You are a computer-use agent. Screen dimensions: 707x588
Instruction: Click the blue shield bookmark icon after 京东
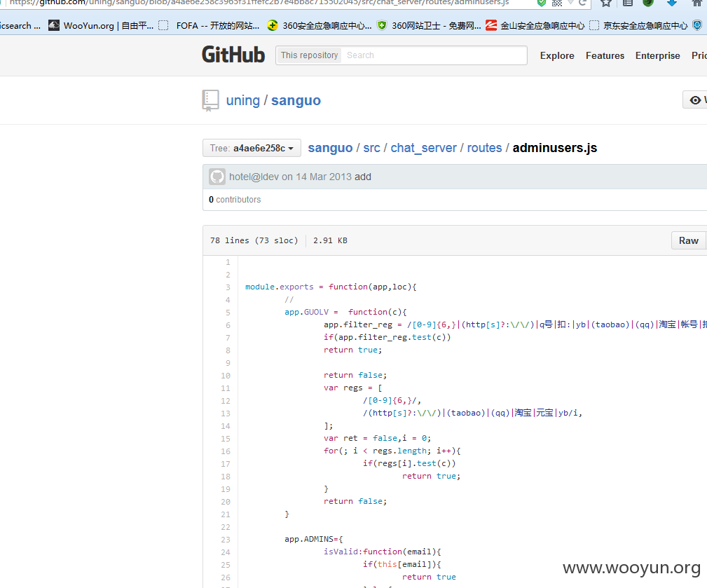697,25
